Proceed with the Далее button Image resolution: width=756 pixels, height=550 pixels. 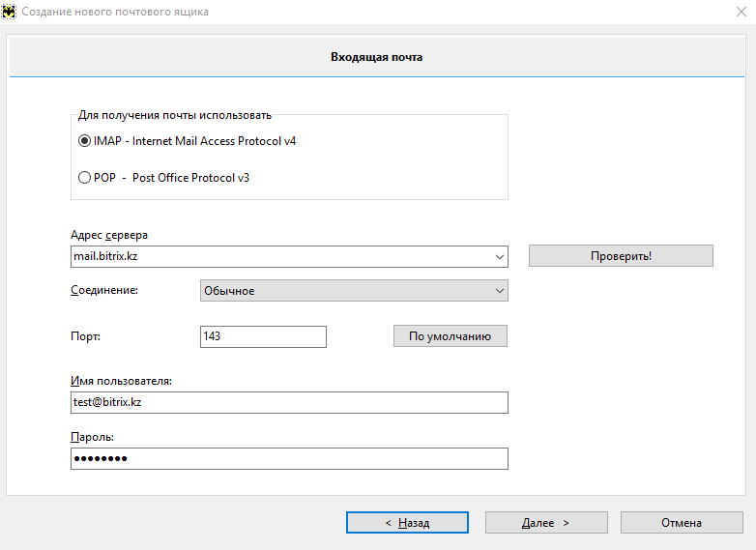point(546,523)
